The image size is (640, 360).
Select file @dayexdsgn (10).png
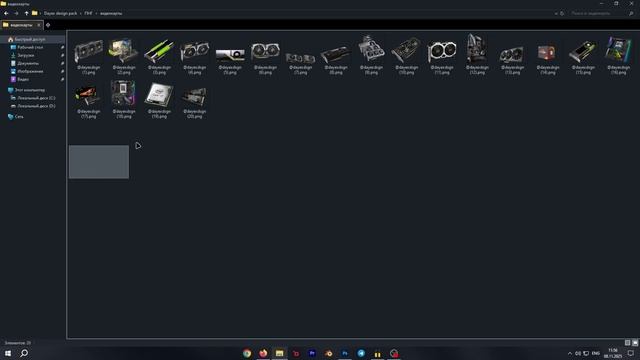[407, 56]
